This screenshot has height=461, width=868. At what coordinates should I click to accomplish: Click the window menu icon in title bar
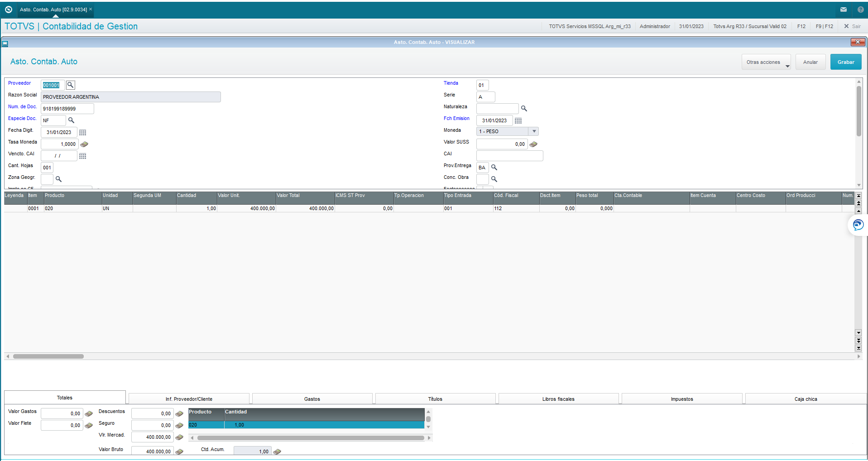(5, 44)
